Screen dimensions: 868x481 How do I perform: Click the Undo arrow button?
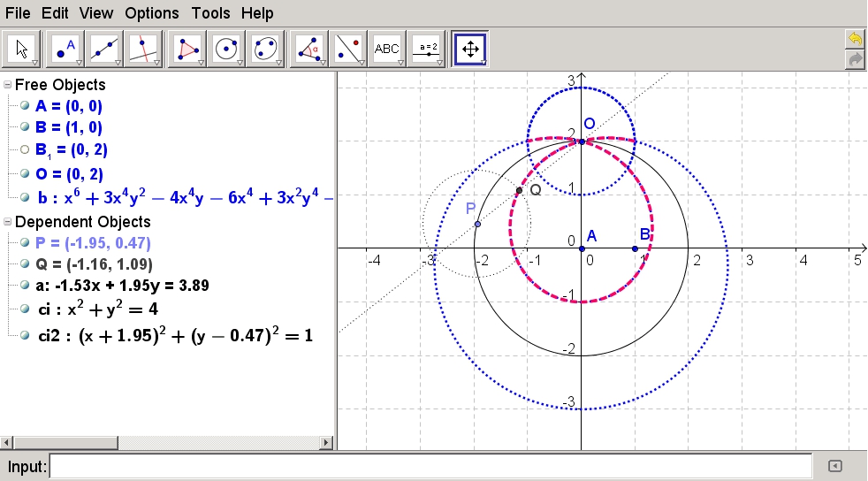(855, 39)
